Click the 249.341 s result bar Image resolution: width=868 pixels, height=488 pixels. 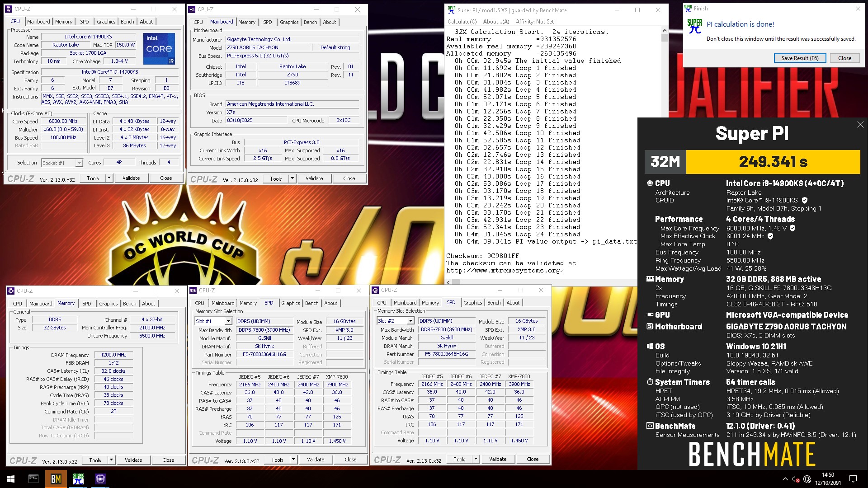click(x=773, y=162)
